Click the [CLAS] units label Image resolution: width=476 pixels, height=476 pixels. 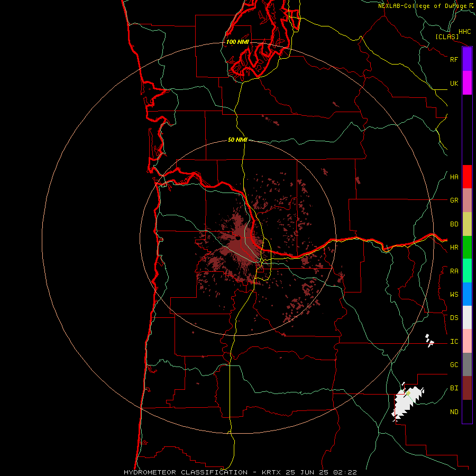pos(447,37)
